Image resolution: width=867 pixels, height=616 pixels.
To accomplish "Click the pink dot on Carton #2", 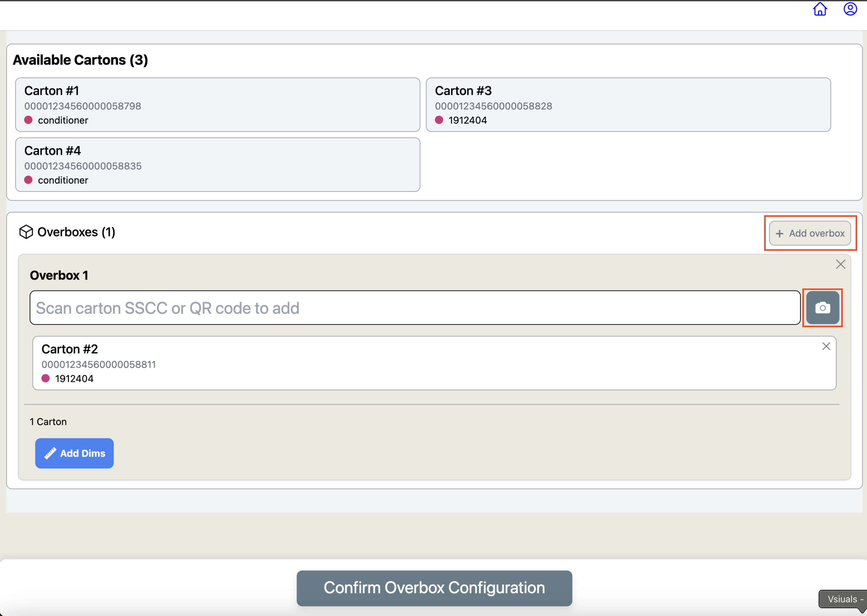I will coord(45,379).
